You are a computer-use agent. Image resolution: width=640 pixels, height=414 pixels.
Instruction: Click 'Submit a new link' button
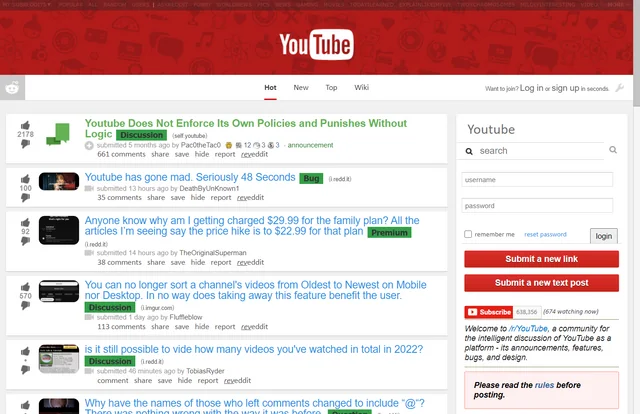541,259
